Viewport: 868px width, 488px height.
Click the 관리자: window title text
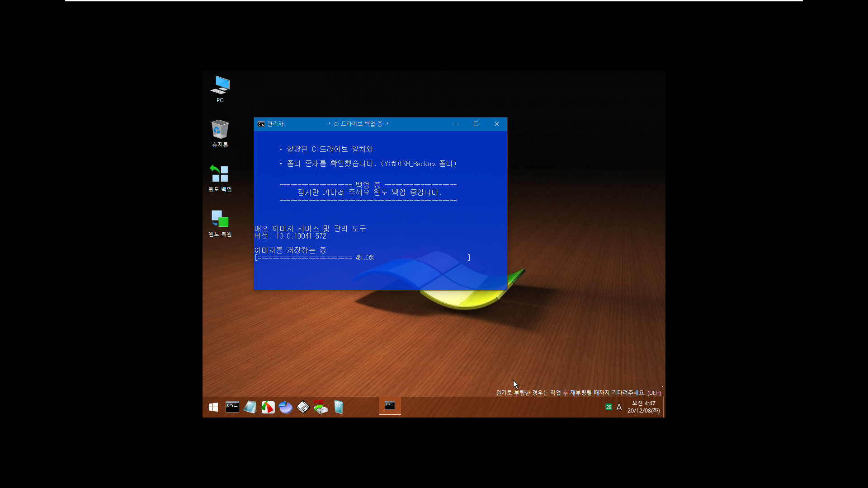pos(276,124)
